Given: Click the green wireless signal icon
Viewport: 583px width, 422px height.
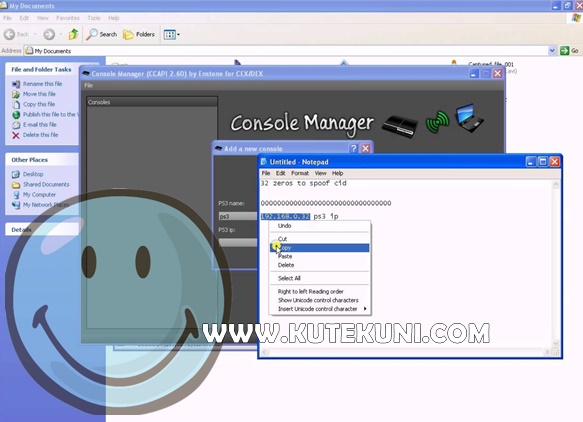Looking at the screenshot, I should tap(437, 122).
